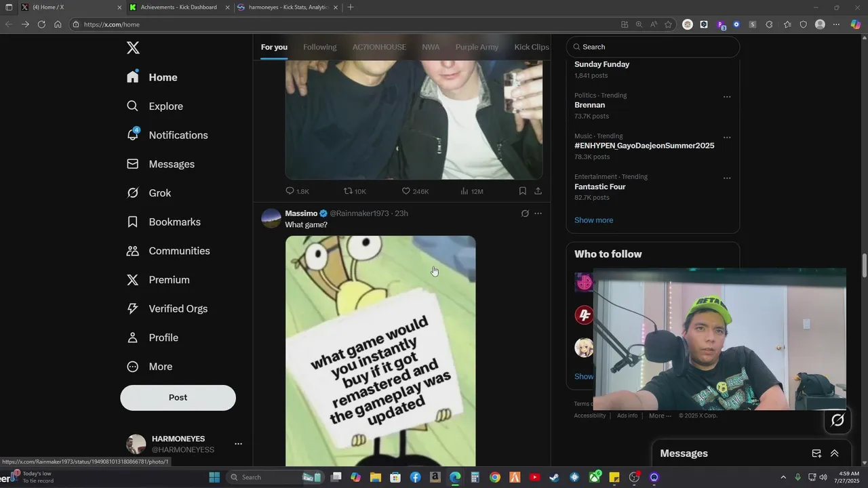Viewport: 868px width, 488px height.
Task: Open Massimo's profile avatar
Action: (x=271, y=218)
